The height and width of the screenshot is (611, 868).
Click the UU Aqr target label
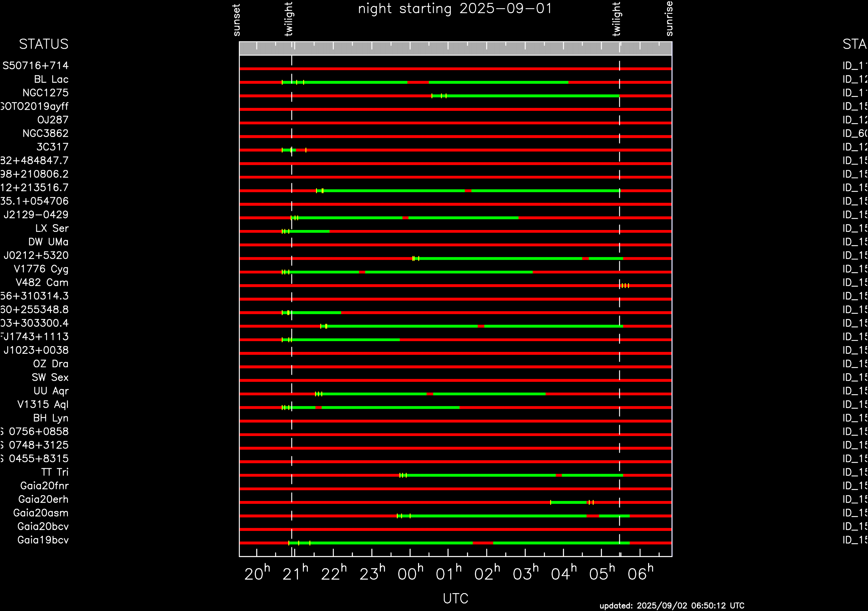51,391
